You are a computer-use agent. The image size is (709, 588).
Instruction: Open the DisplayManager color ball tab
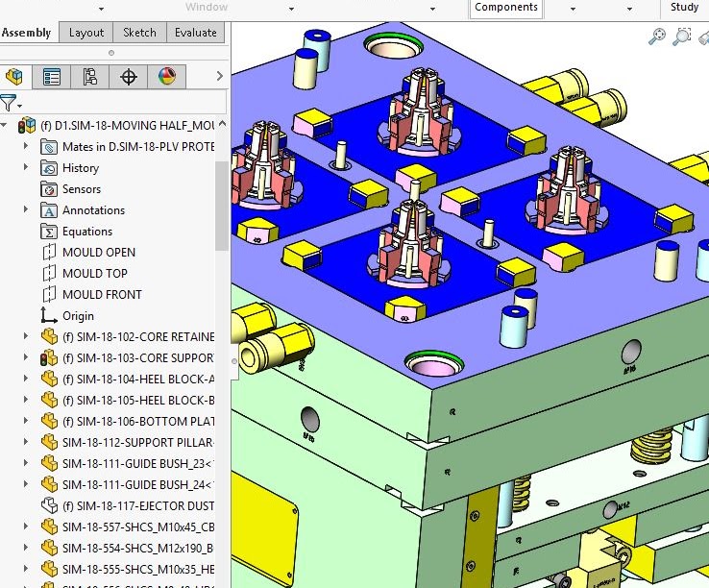(166, 77)
